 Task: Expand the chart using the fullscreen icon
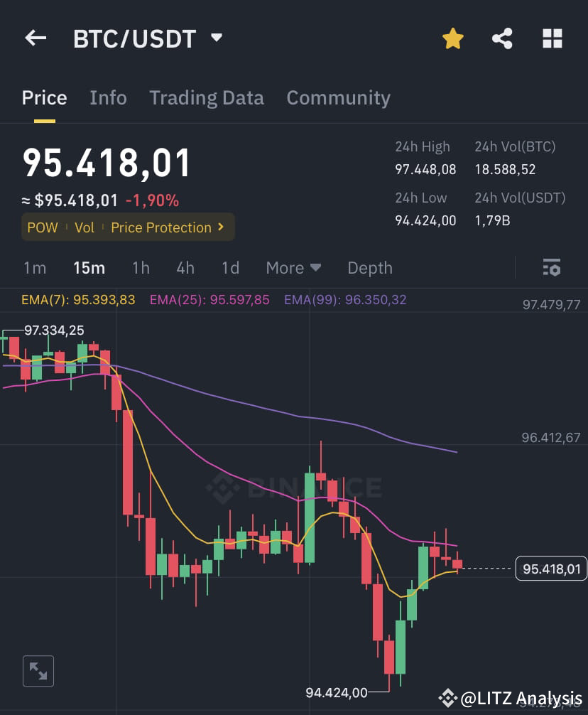pyautogui.click(x=38, y=671)
